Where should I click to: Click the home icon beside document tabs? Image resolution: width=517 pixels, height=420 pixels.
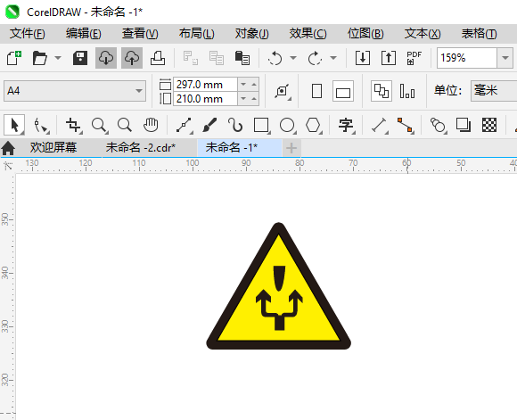click(x=8, y=148)
